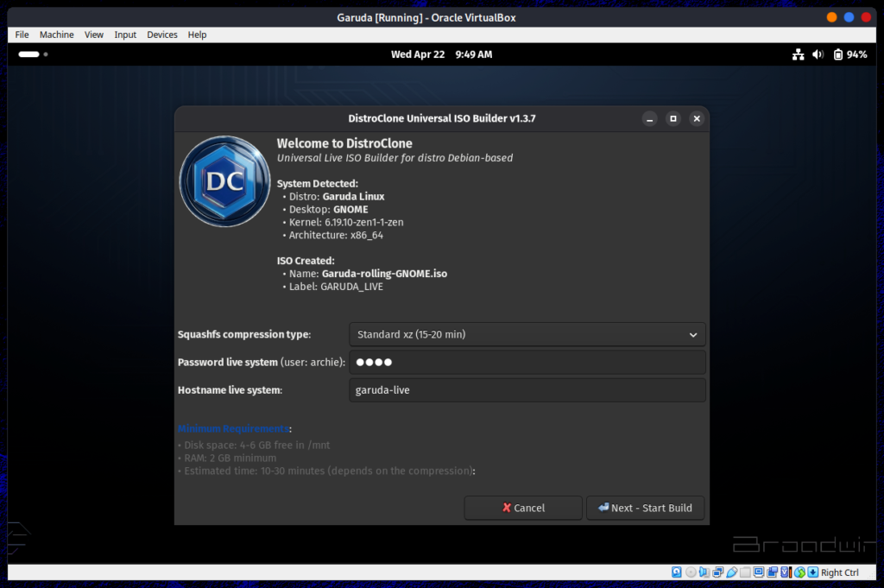
Task: Click the volume speaker icon in top bar
Action: point(818,54)
